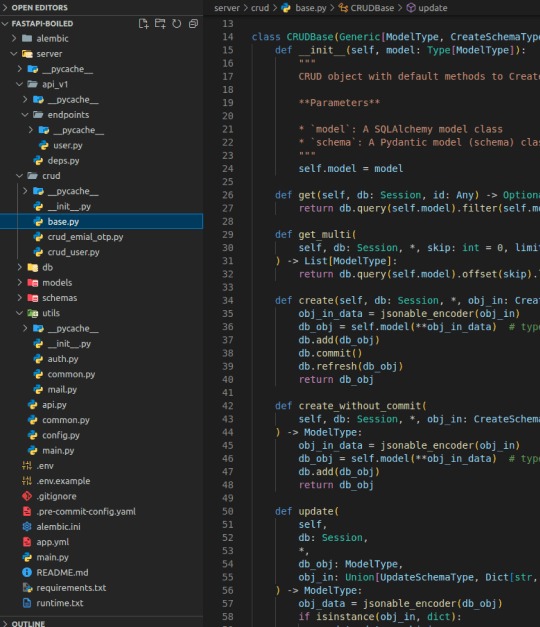Open api.py file in server
This screenshot has height=627, width=540.
click(54, 405)
